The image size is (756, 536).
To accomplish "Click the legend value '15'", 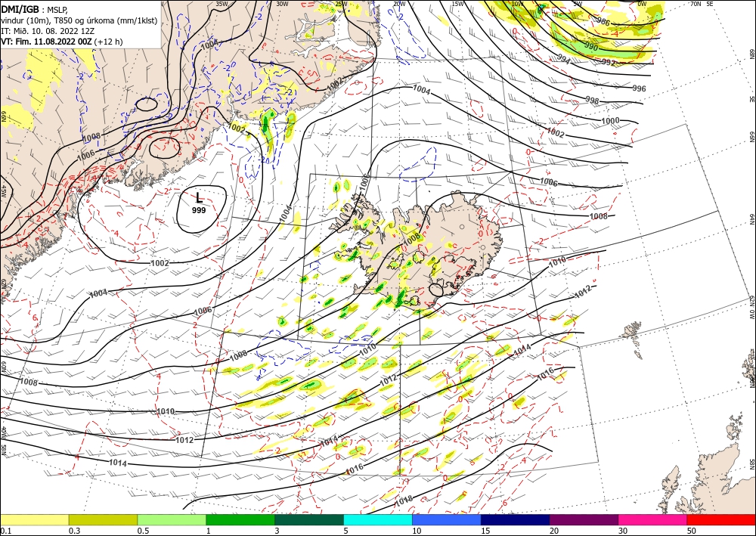I will click(485, 531).
